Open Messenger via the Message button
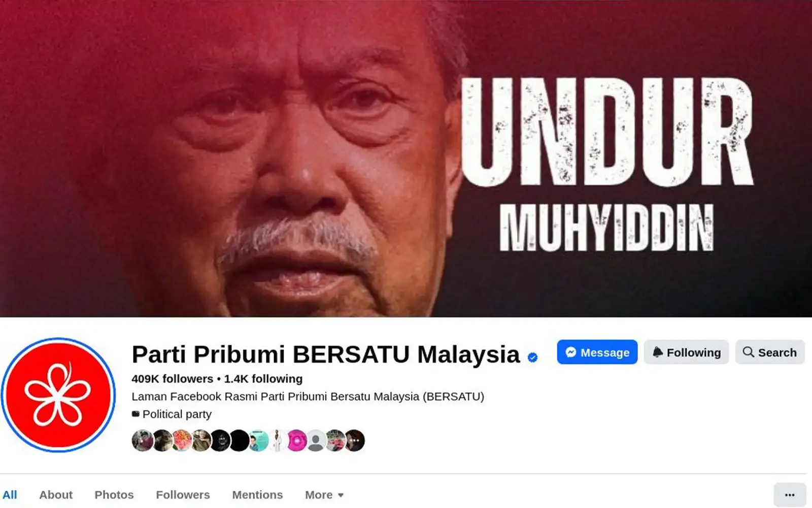 pos(597,352)
